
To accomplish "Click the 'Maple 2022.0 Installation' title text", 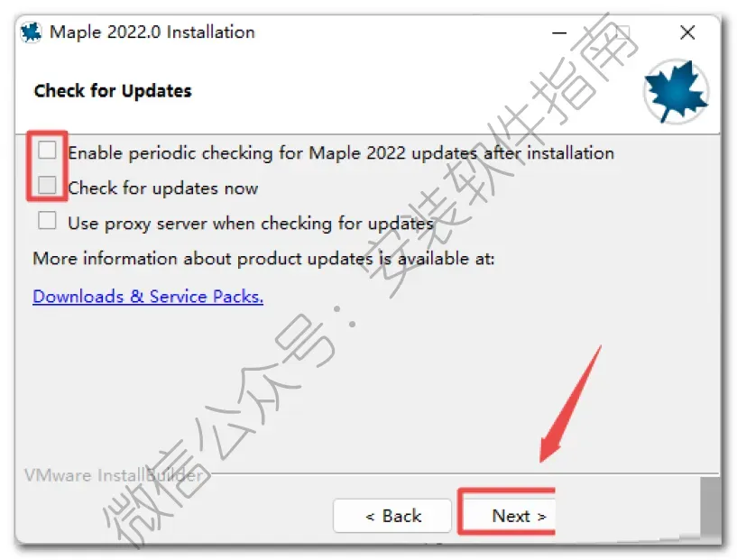I will (x=152, y=32).
